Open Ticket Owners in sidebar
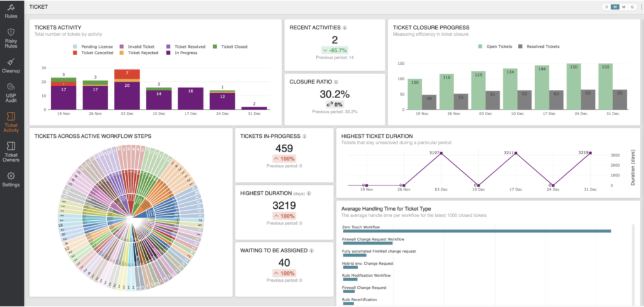This screenshot has width=644, height=307. click(11, 147)
